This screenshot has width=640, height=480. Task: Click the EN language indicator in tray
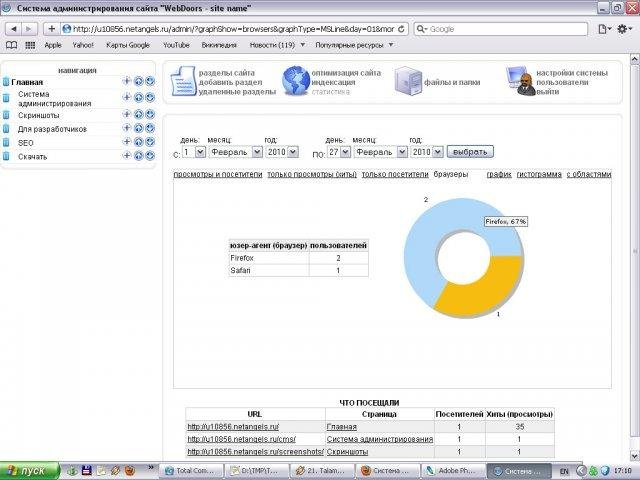point(564,471)
